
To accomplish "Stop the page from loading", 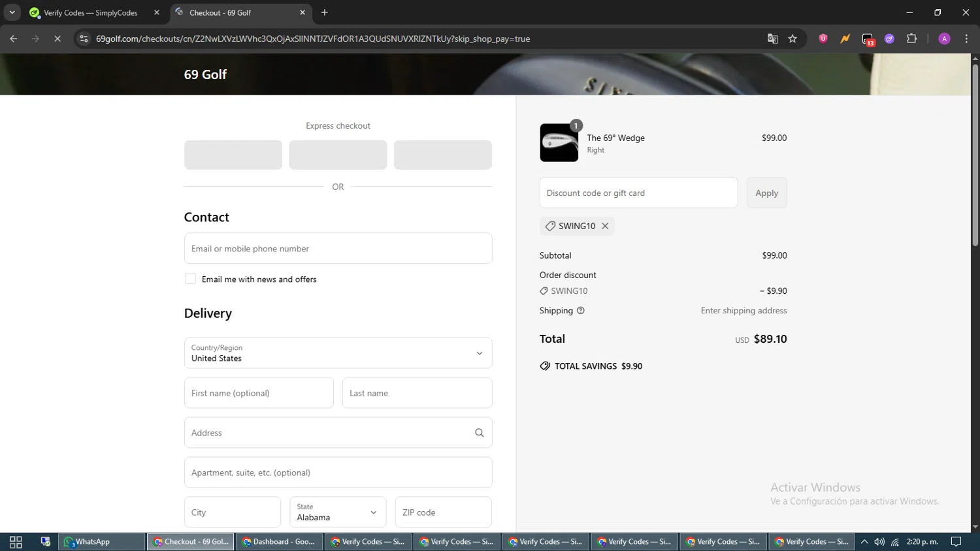I will [x=57, y=39].
